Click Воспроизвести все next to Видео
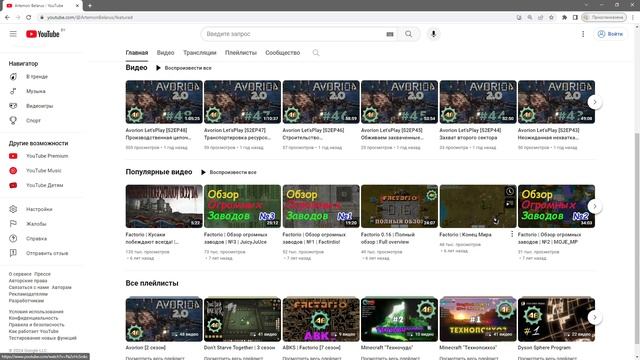 [x=184, y=68]
